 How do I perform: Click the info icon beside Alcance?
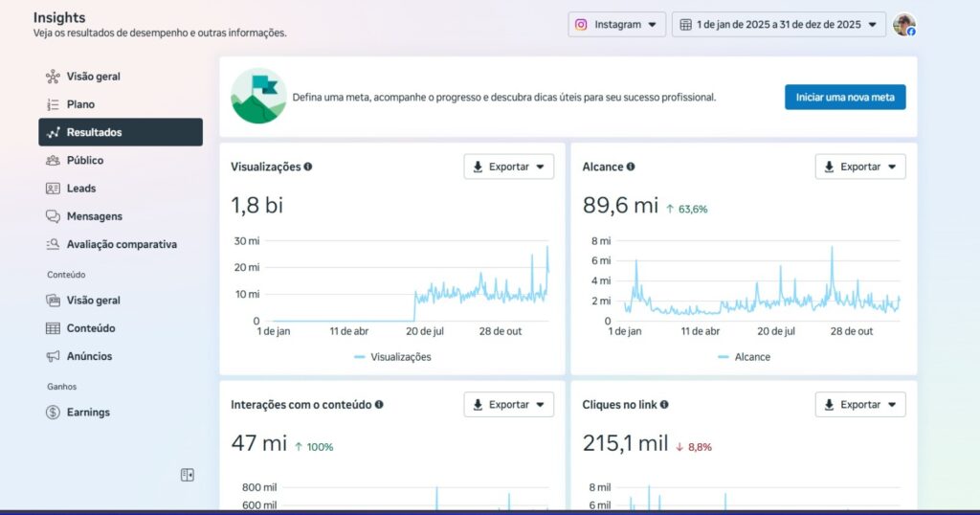pos(631,167)
